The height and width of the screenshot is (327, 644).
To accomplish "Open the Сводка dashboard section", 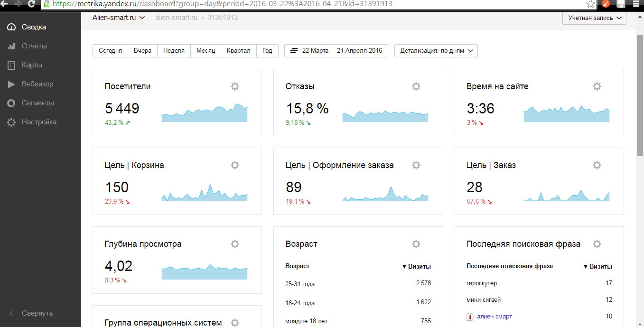I will 33,27.
